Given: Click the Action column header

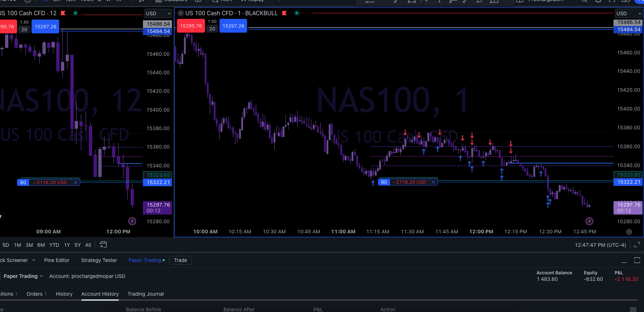Looking at the screenshot, I should 388,309.
